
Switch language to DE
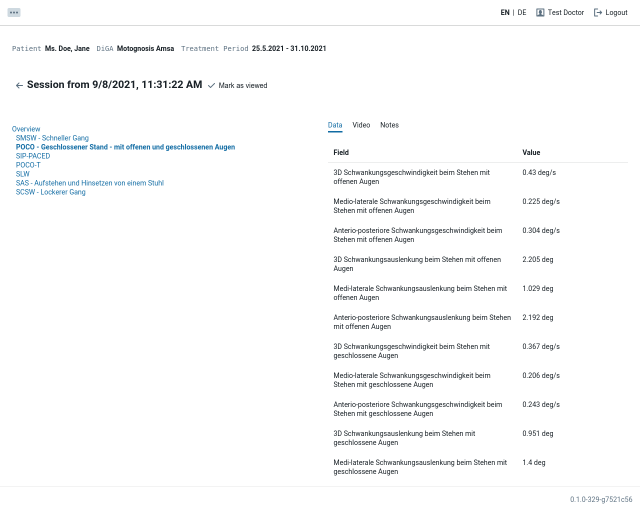point(521,13)
